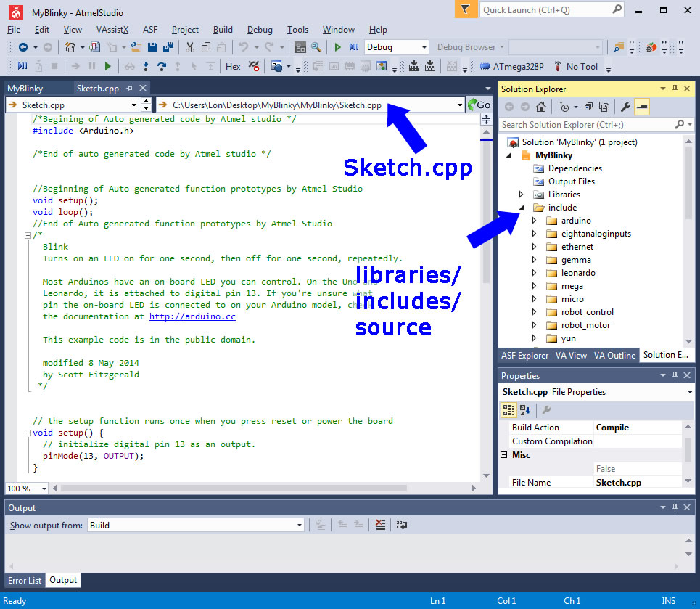
Task: Collapse the Misc properties section
Action: [x=504, y=455]
